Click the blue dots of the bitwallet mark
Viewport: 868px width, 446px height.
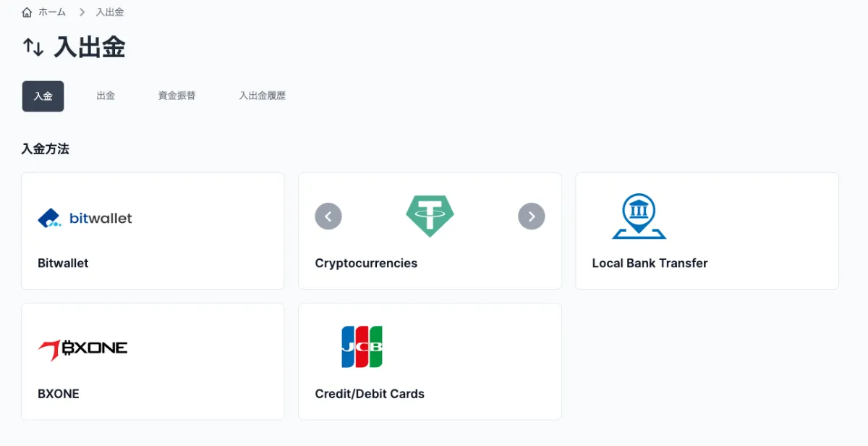(x=55, y=224)
